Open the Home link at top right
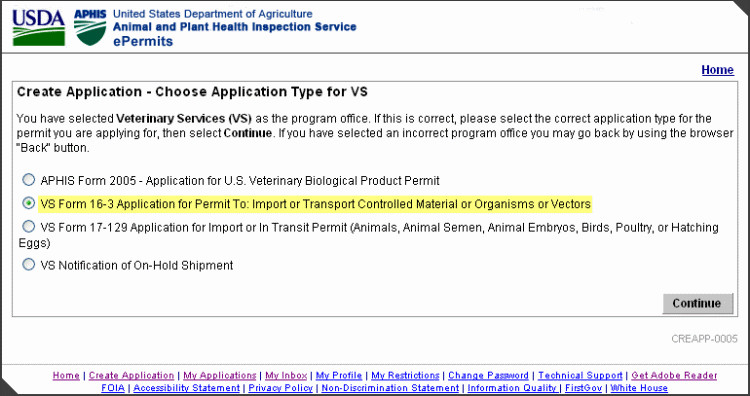 [717, 70]
